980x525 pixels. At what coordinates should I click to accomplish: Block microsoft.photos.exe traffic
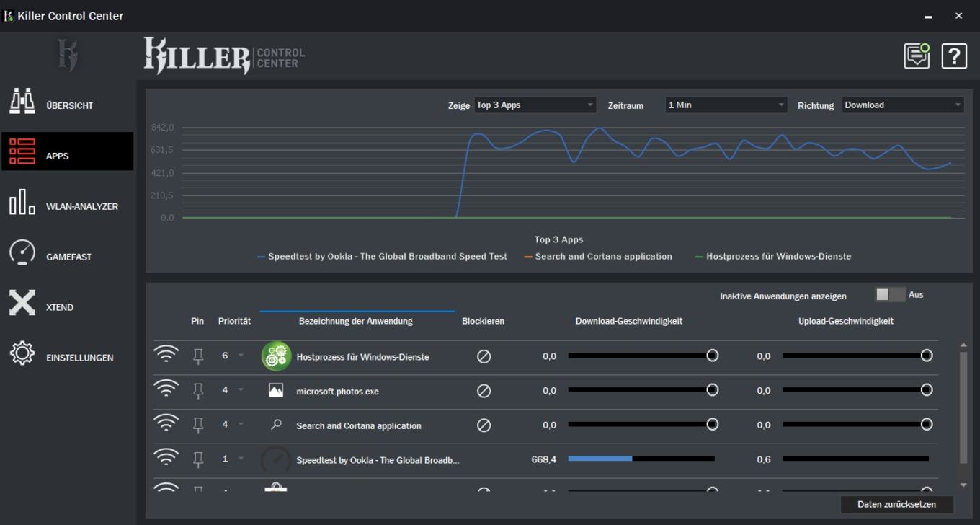click(484, 391)
